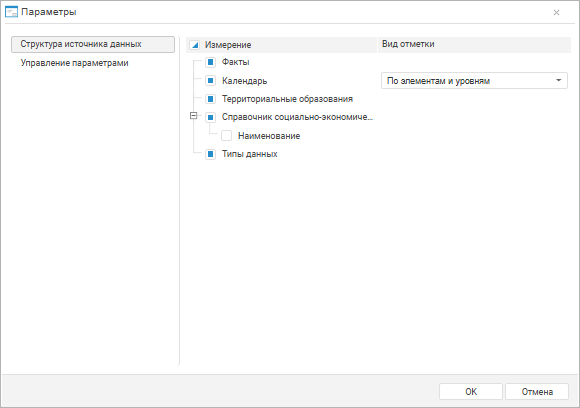Toggle the Территориальные образования checkbox
Image resolution: width=580 pixels, height=408 pixels.
210,99
